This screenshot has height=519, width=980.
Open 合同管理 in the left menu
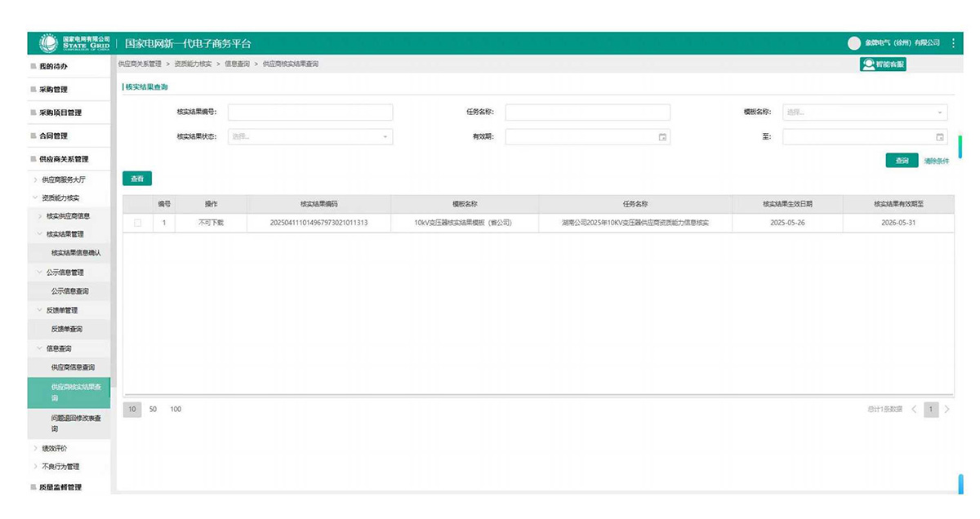54,135
